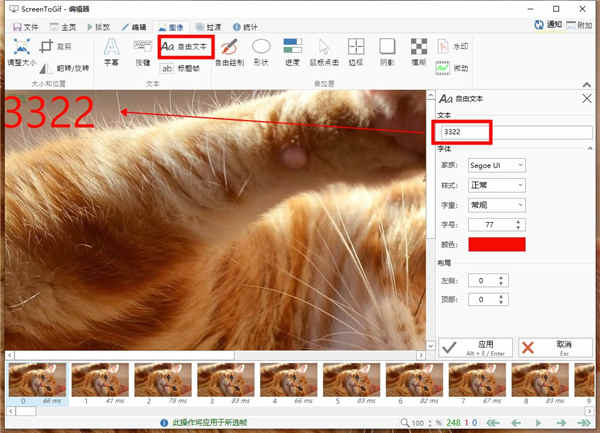The height and width of the screenshot is (433, 600).
Task: Select frame 7 thumbnail
Action: point(477,384)
